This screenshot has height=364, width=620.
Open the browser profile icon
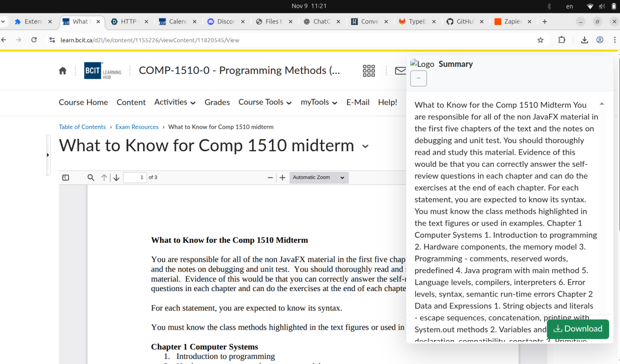pyautogui.click(x=600, y=40)
